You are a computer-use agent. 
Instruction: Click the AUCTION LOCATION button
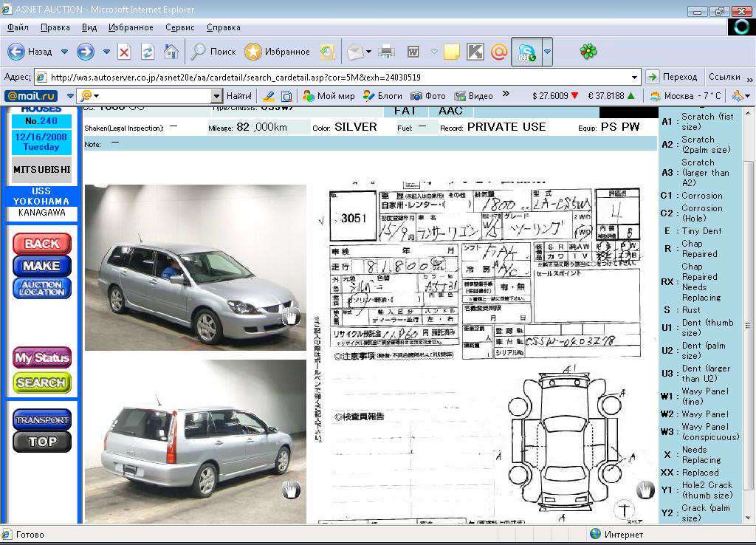click(42, 288)
